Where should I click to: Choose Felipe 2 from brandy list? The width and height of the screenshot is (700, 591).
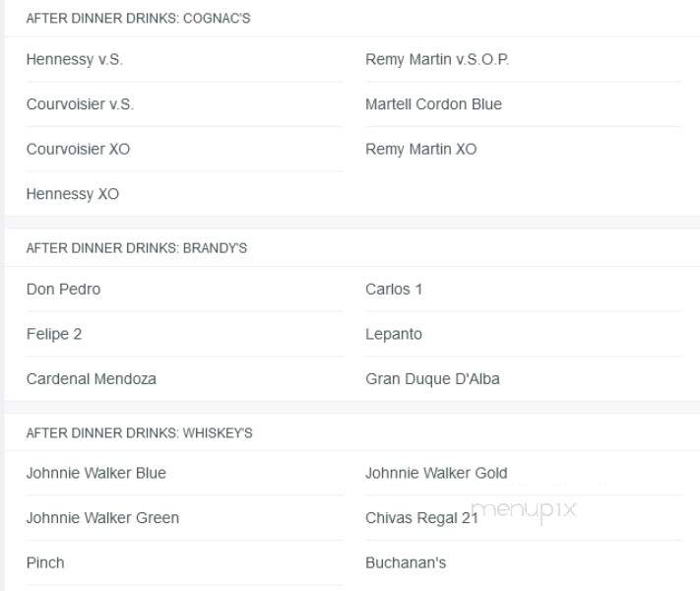click(x=54, y=334)
